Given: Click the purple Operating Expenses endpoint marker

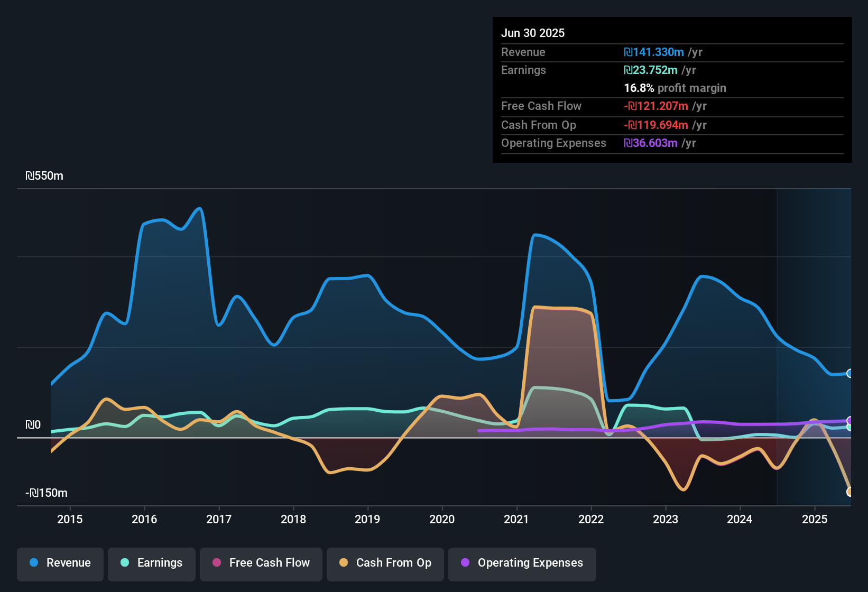Looking at the screenshot, I should [850, 421].
